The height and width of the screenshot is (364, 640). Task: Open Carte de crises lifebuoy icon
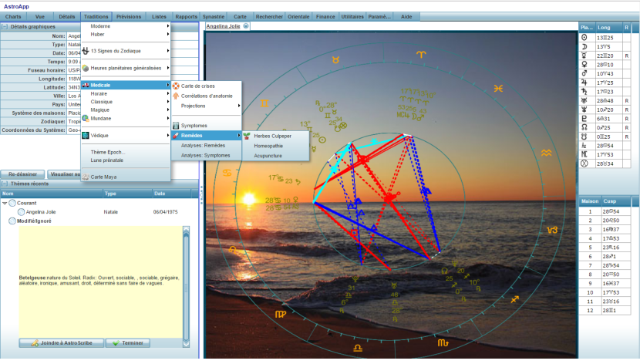coord(177,86)
